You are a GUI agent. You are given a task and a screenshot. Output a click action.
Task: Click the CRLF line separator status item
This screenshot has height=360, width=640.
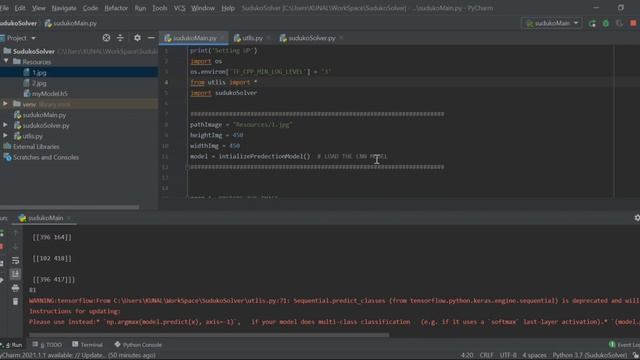[487, 356]
